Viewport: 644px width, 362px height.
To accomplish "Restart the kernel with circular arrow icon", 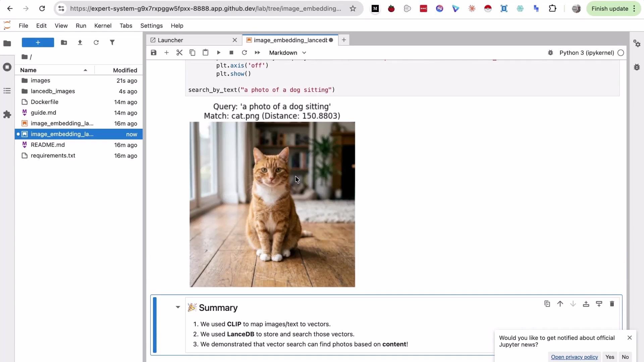I will (x=244, y=53).
